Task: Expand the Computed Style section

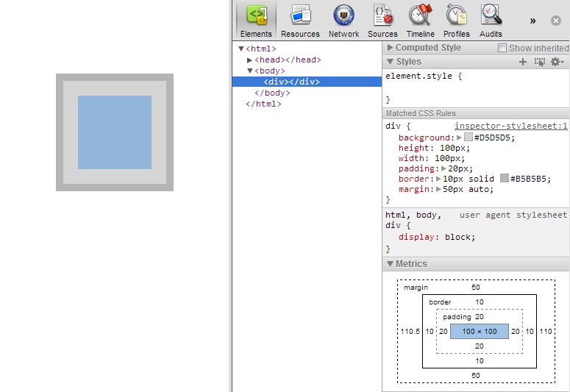Action: pos(390,48)
